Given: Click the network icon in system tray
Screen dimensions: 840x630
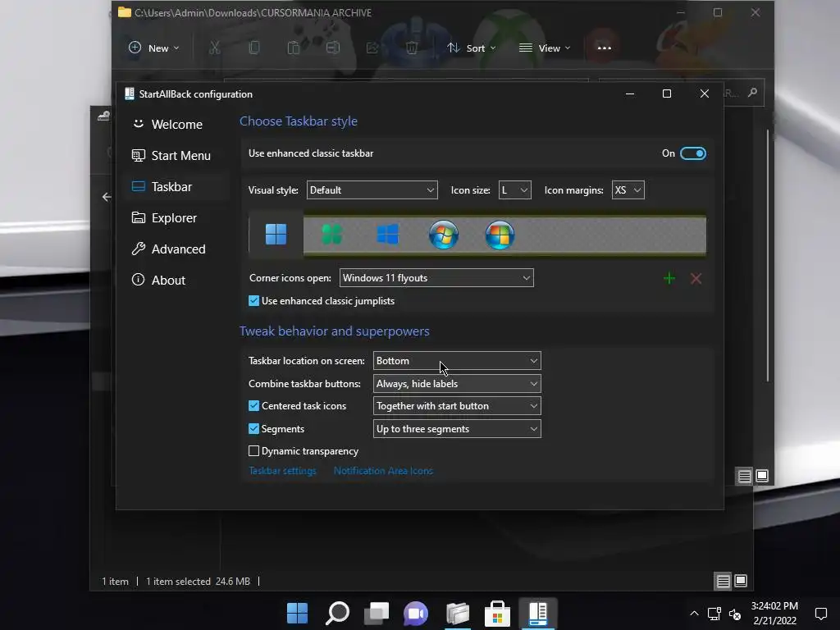Looking at the screenshot, I should coord(714,614).
